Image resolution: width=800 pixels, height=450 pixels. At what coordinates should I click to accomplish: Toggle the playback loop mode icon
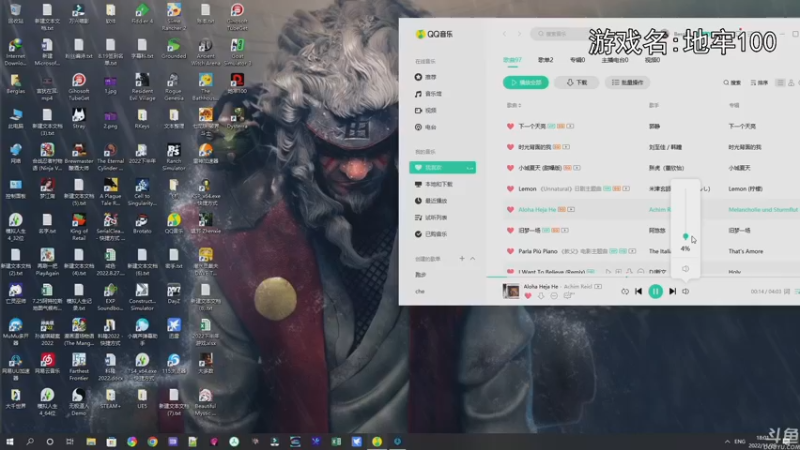coord(624,291)
